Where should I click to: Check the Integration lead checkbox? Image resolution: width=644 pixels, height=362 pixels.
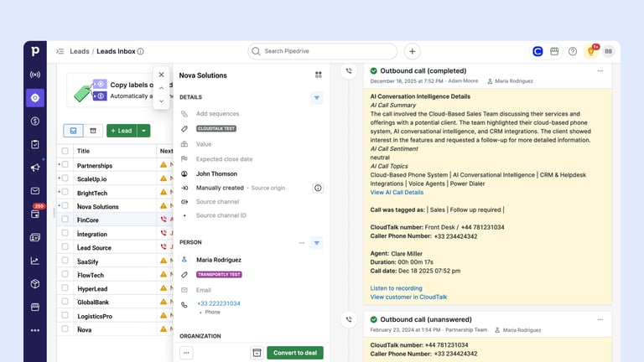click(65, 233)
